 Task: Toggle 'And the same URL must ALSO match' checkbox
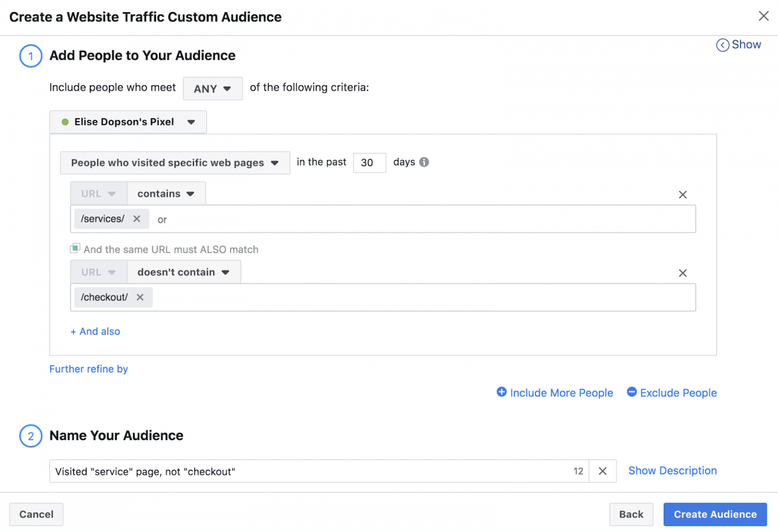75,248
